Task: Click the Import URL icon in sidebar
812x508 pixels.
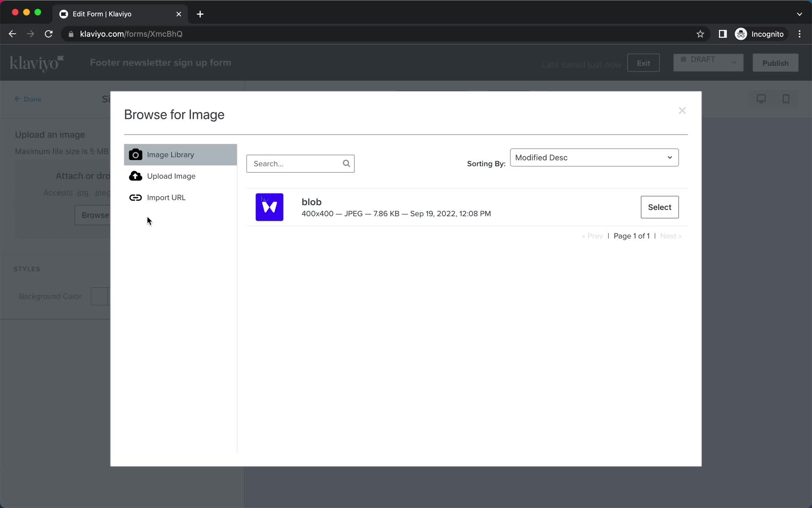Action: (x=136, y=197)
